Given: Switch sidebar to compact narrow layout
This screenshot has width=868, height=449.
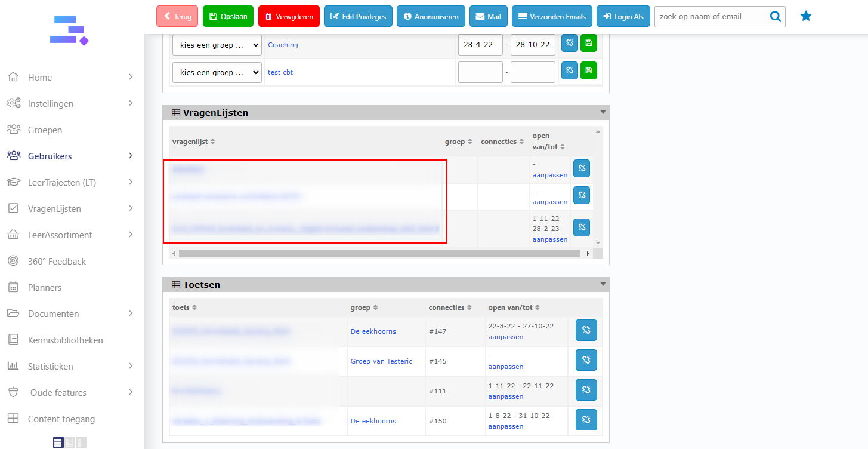Looking at the screenshot, I should (x=81, y=442).
